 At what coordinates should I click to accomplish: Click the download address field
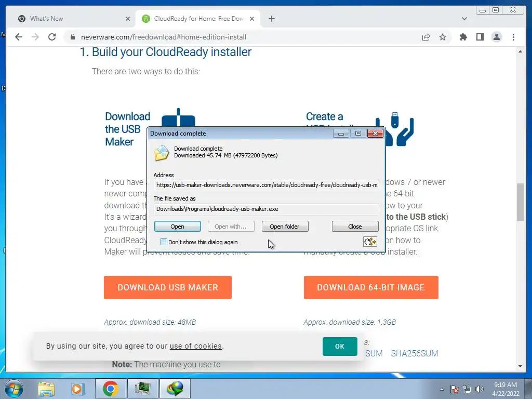(267, 185)
